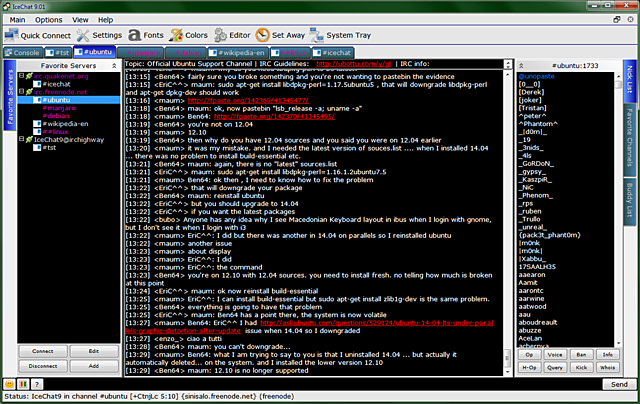Open the Options menu
The width and height of the screenshot is (640, 404).
(x=49, y=20)
